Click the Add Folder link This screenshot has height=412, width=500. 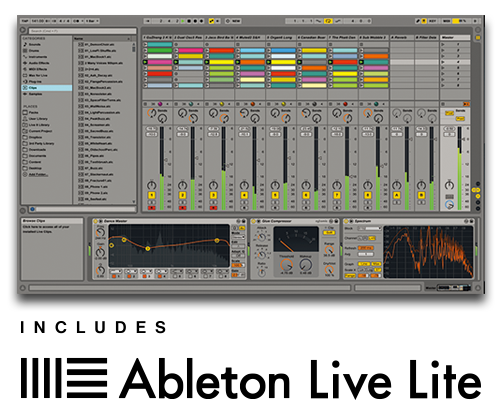[38, 175]
